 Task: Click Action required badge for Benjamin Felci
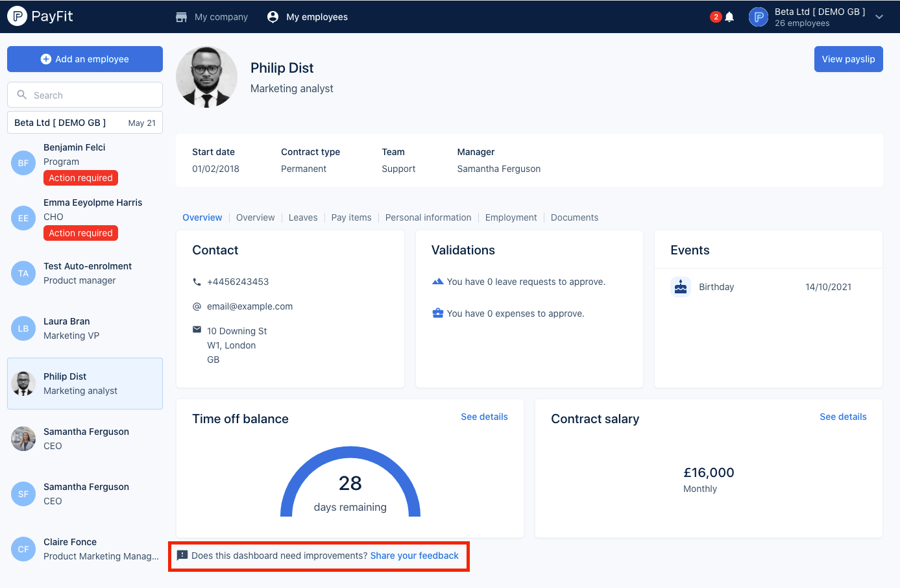80,178
